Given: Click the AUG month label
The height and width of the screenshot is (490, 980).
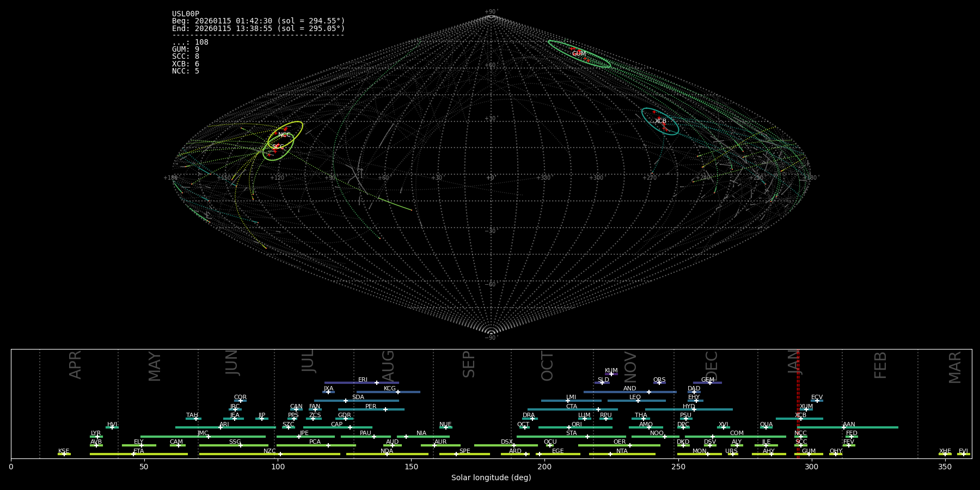Looking at the screenshot, I should click(388, 365).
